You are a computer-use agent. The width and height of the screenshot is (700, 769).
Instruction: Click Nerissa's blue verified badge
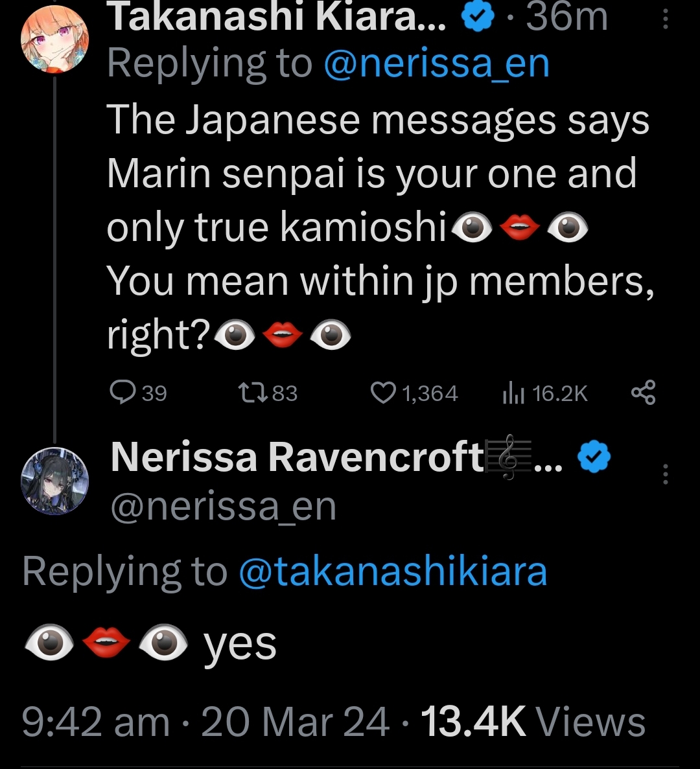594,458
